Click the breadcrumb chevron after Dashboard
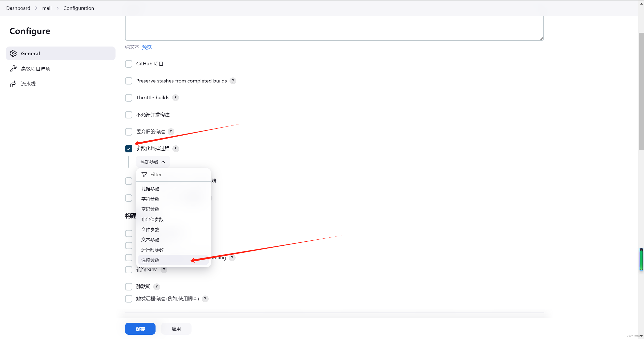Screen dimensions: 644x339 pos(36,8)
